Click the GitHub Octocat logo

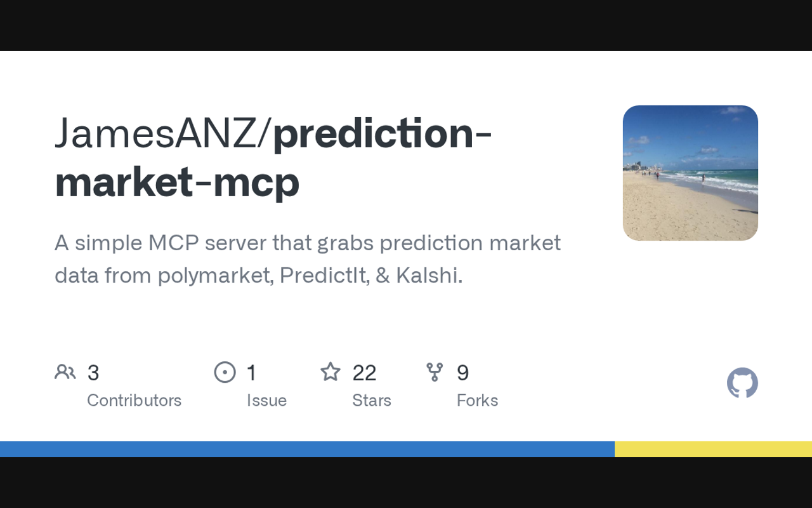(x=742, y=383)
